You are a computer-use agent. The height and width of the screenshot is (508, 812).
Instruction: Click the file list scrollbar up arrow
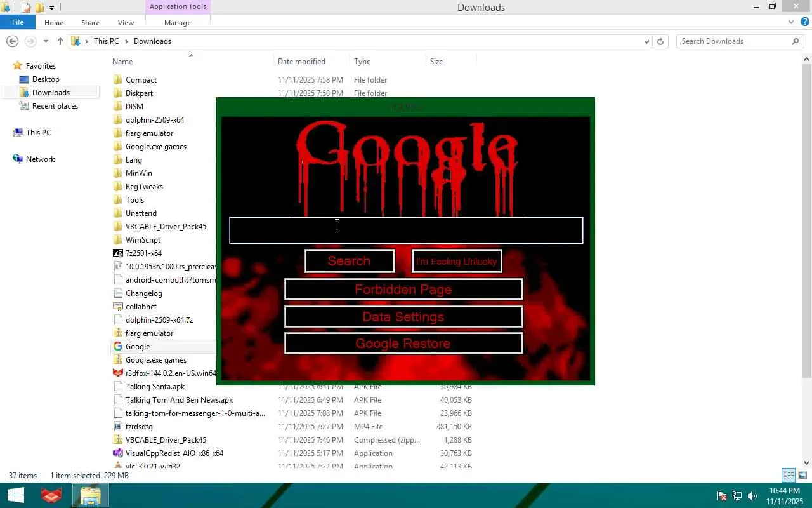807,59
